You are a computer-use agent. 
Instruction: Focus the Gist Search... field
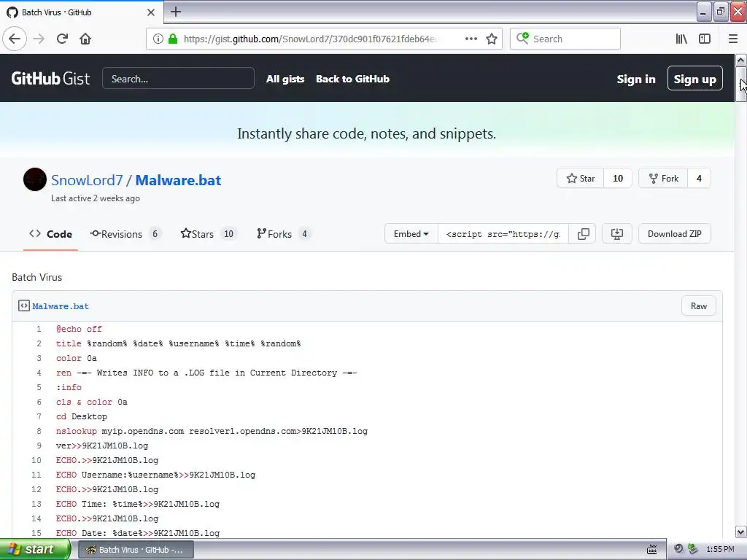(178, 78)
